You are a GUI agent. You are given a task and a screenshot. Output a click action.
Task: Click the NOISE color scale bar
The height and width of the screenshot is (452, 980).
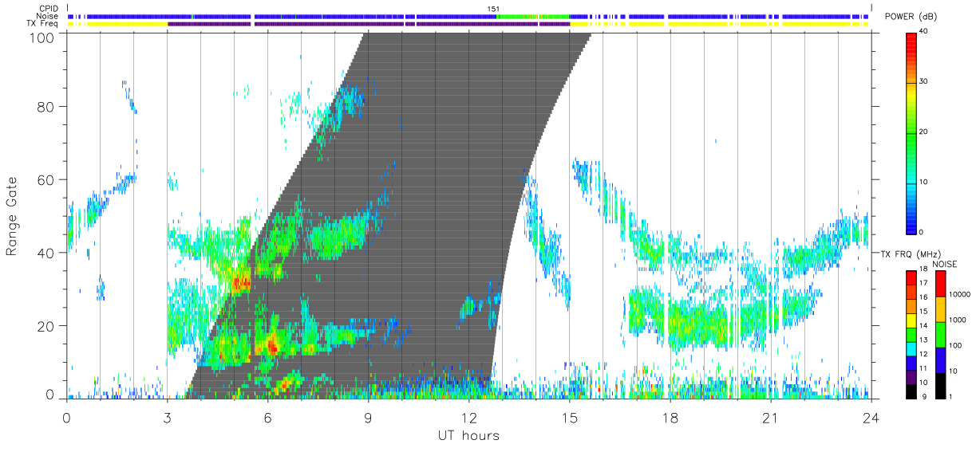click(x=940, y=334)
